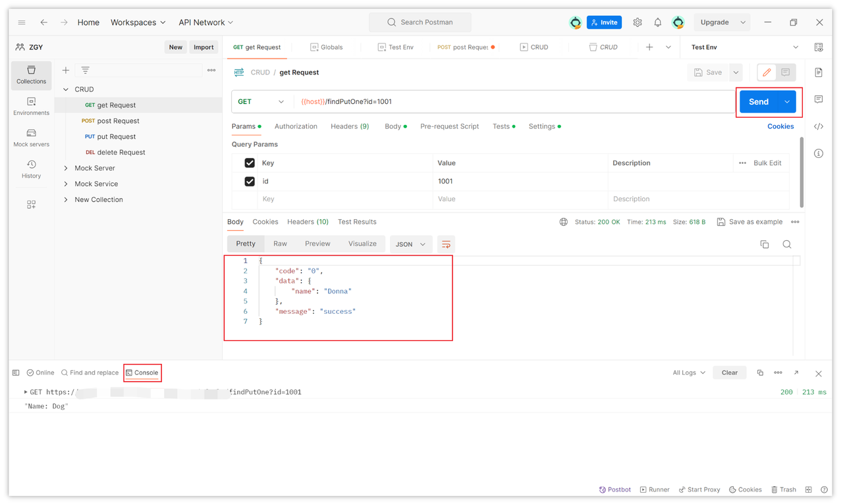Click the Import button
The width and height of the screenshot is (843, 504).
(x=204, y=47)
